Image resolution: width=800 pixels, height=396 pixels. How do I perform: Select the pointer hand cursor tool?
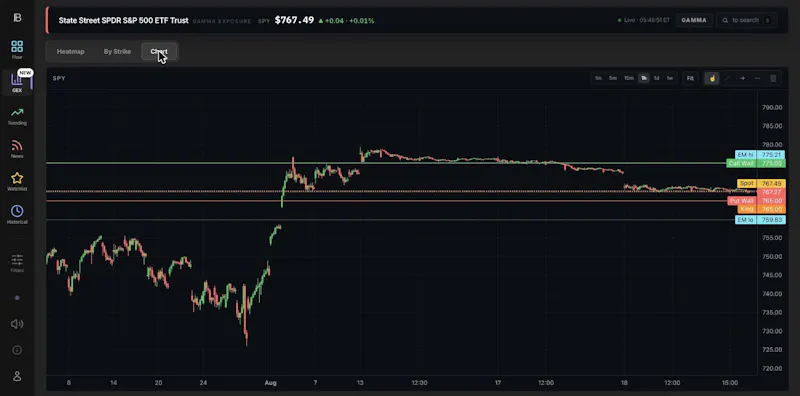tap(712, 78)
